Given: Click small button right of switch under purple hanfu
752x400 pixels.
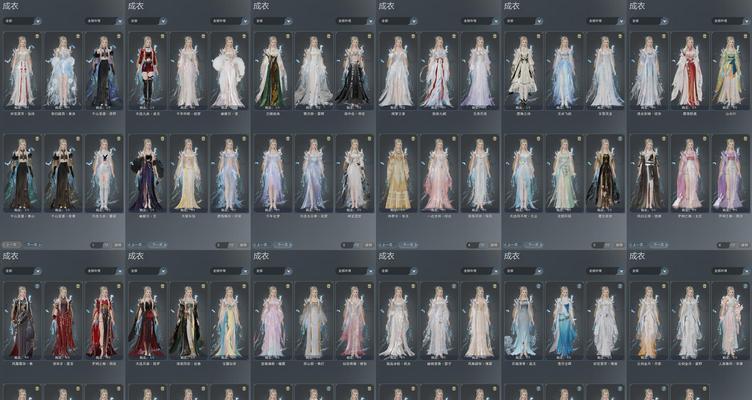Looking at the screenshot, I should click(745, 245).
